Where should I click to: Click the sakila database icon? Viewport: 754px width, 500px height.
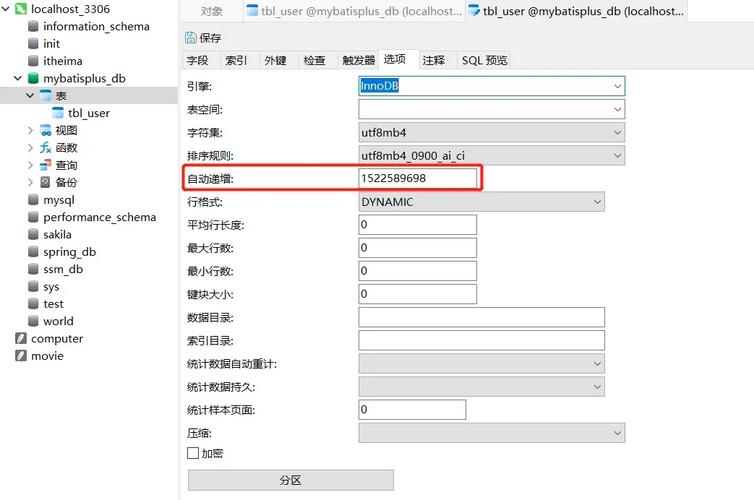[33, 234]
